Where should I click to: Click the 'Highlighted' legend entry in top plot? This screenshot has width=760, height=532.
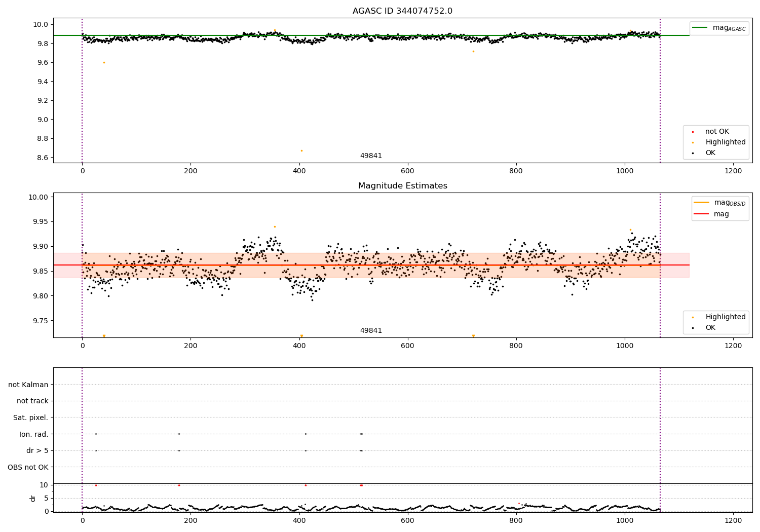pyautogui.click(x=718, y=142)
